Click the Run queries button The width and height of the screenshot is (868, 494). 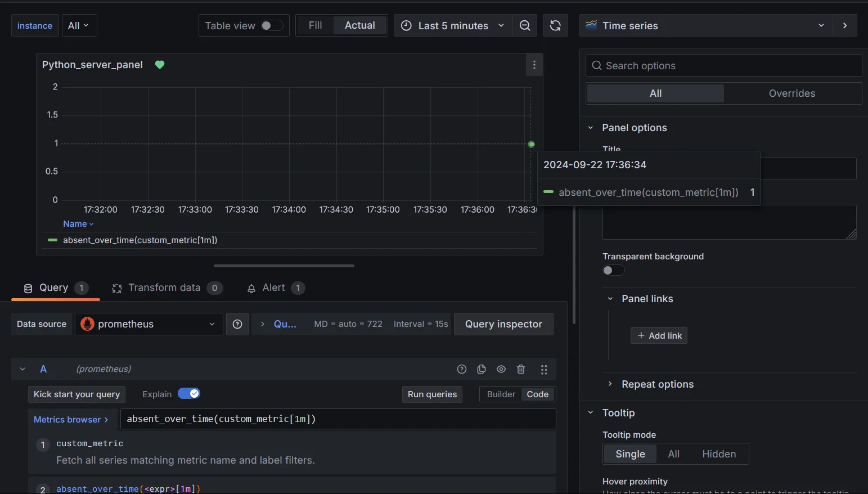pos(432,394)
